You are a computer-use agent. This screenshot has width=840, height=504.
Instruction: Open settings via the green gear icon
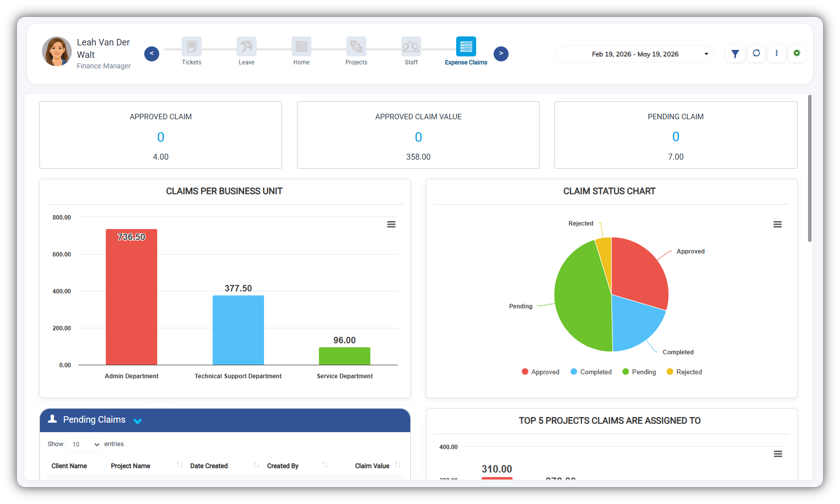click(797, 53)
